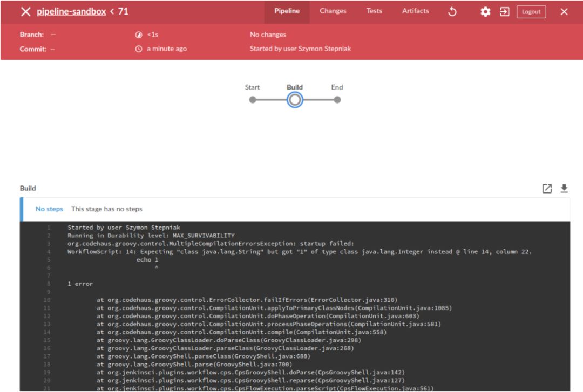The image size is (583, 392).
Task: Click the log line with 'startup failed:'
Action: coord(211,244)
